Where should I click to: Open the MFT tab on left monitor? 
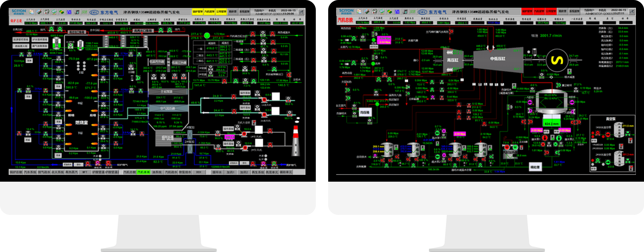pyautogui.click(x=85, y=172)
